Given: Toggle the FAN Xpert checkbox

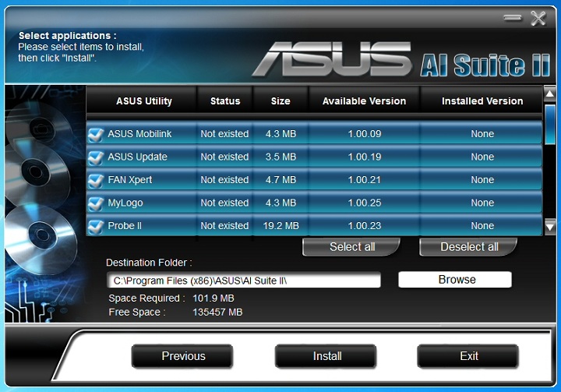Looking at the screenshot, I should [x=96, y=181].
